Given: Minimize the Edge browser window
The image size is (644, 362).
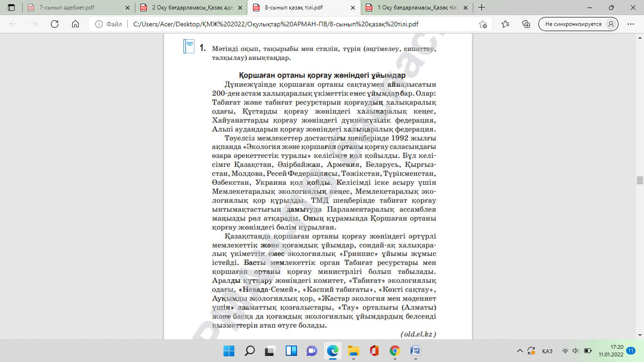Looking at the screenshot, I should [x=590, y=8].
